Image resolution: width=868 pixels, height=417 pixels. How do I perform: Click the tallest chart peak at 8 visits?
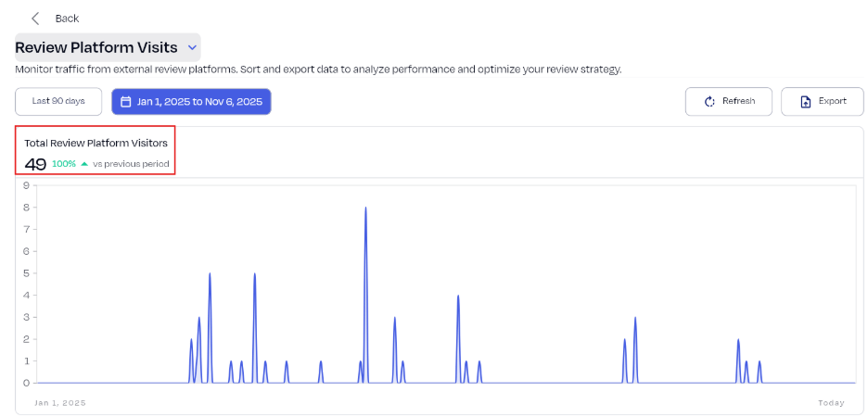click(x=365, y=208)
